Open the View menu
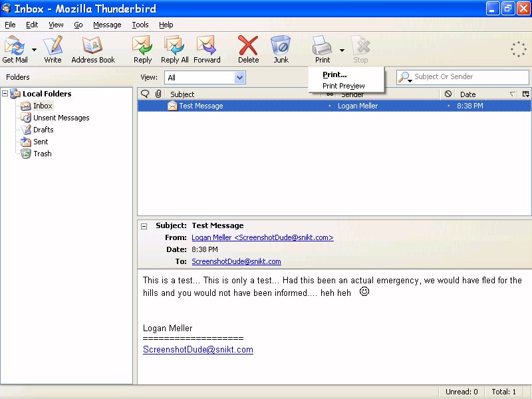 (x=56, y=25)
